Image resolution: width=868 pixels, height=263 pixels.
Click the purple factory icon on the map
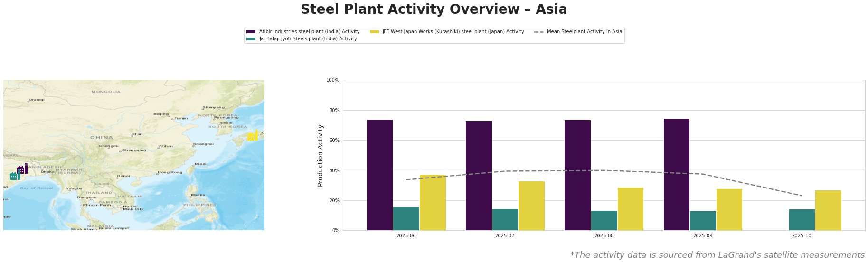pyautogui.click(x=22, y=169)
